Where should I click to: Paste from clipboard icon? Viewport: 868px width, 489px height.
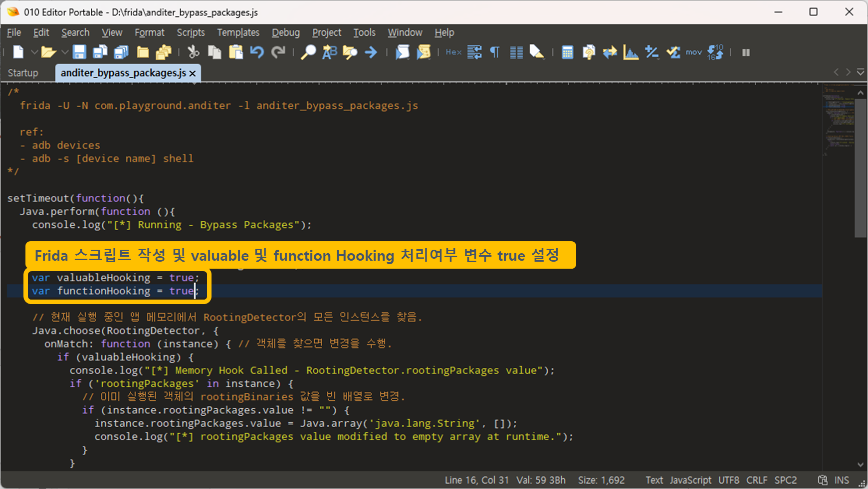[x=236, y=52]
